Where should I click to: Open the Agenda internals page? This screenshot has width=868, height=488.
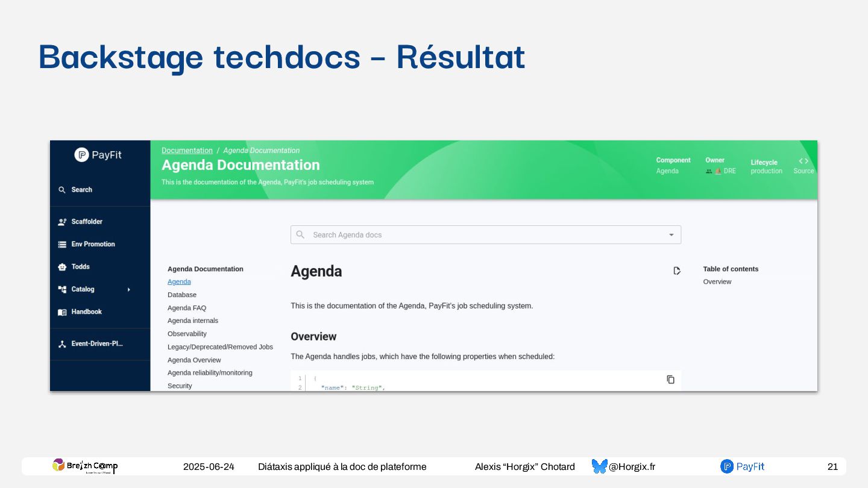(193, 321)
